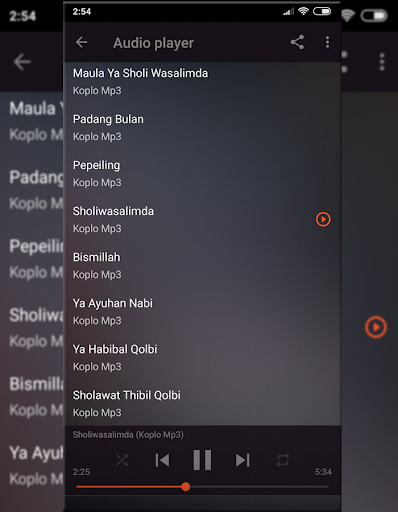The width and height of the screenshot is (398, 512).
Task: Click the orange play indicator beside Sholiwasalimda
Action: click(323, 219)
